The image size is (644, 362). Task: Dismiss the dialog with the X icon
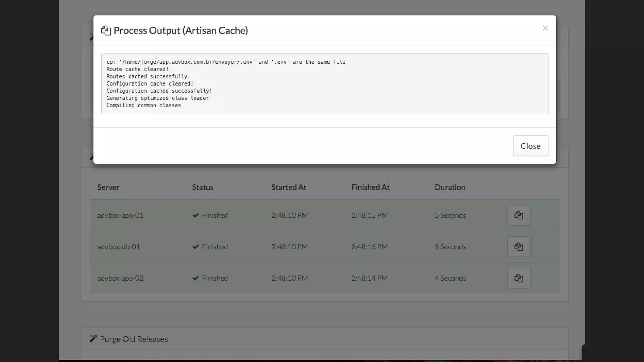tap(545, 28)
